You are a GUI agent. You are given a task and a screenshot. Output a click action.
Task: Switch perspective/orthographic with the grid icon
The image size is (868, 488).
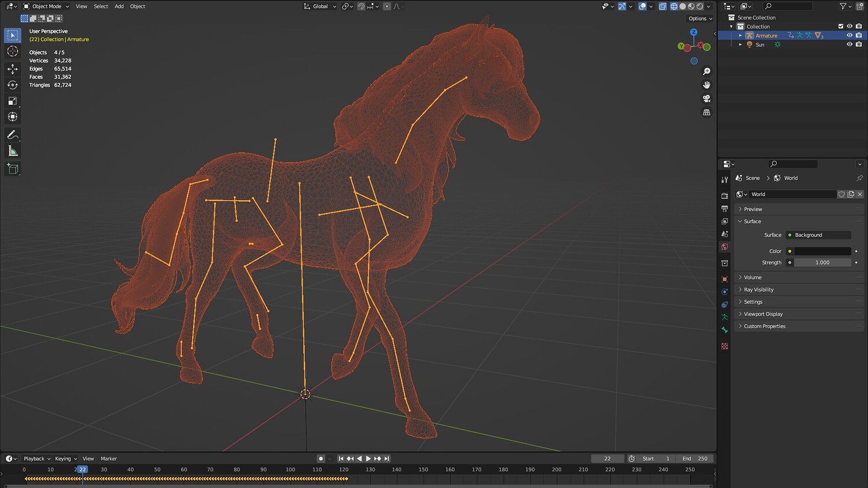tap(707, 113)
